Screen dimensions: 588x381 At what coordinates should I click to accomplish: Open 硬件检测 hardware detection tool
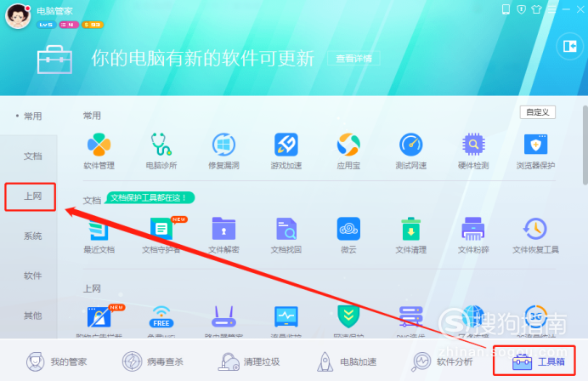473,151
